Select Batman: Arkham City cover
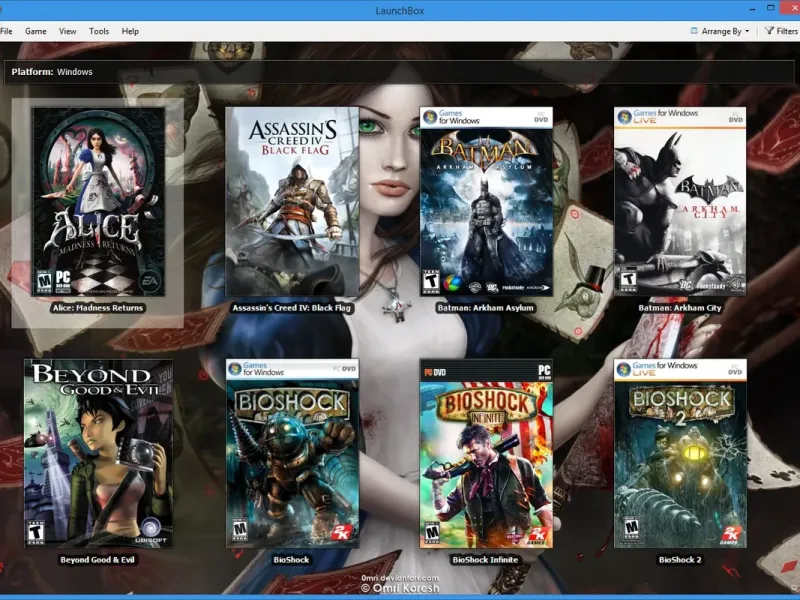Viewport: 800px width, 600px height. tap(680, 202)
